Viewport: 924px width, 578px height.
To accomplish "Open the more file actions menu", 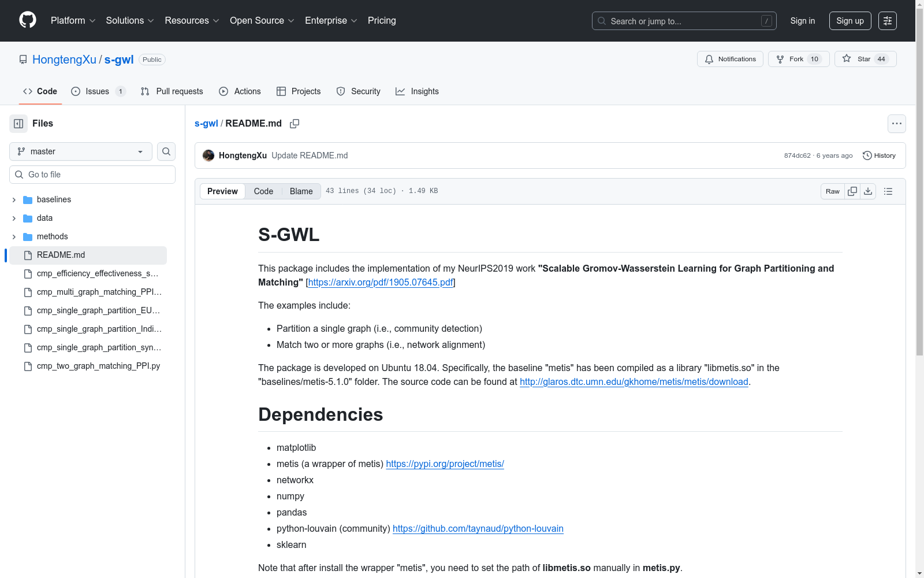I will coord(897,124).
